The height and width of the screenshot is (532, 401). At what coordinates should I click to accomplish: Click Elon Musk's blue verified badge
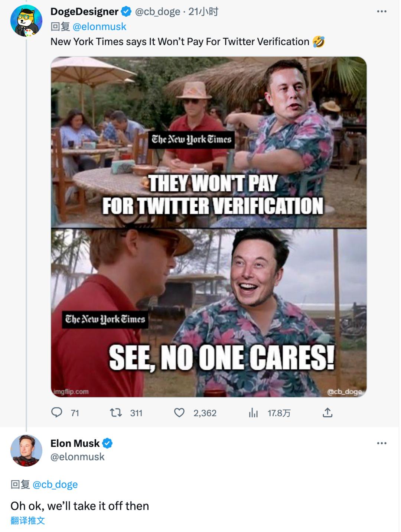coord(107,443)
